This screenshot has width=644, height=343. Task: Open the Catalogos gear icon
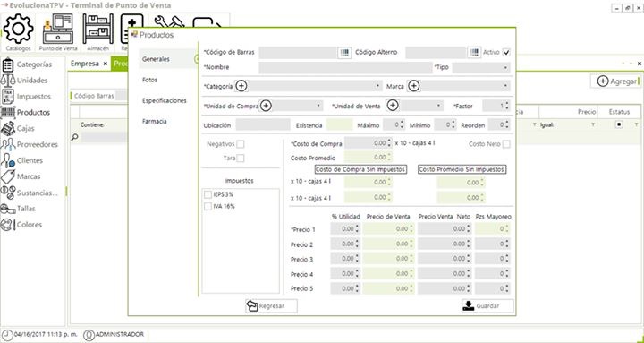[x=19, y=29]
